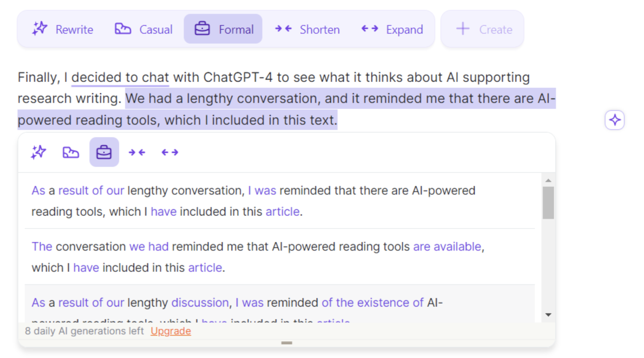Viewport: 644px width, 358px height.
Task: Switch tone to Casual in top toolbar
Action: [x=144, y=29]
